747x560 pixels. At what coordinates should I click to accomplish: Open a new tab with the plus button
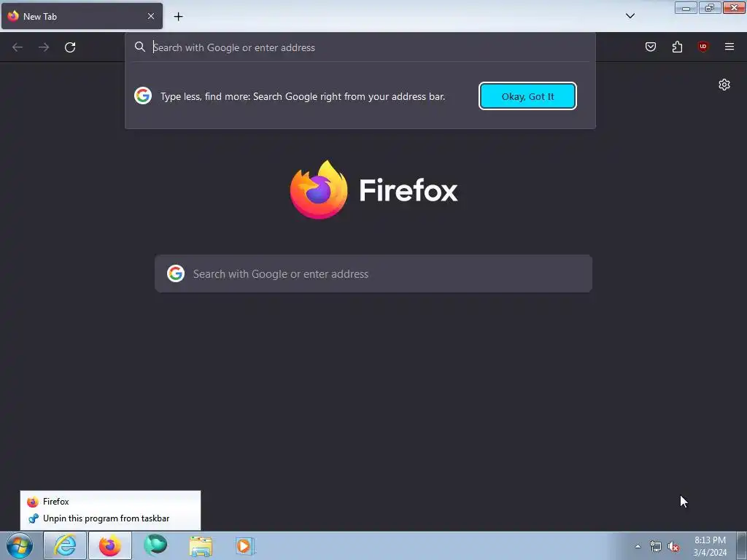click(178, 17)
